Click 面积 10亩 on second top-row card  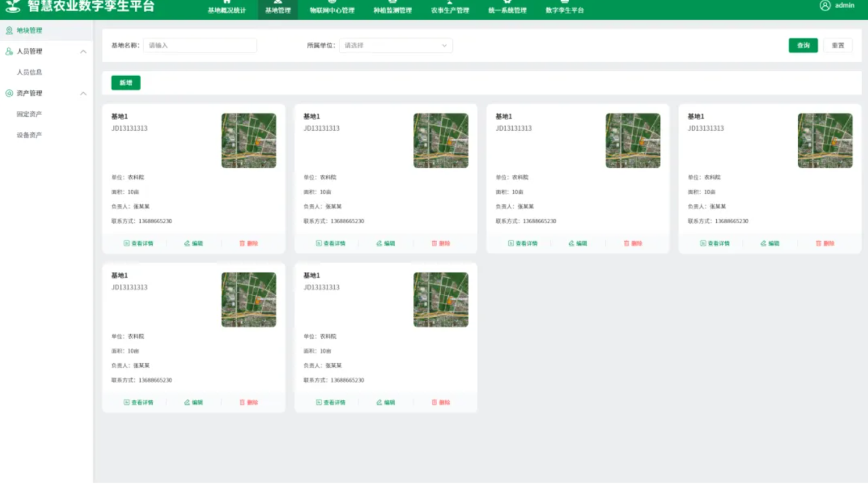click(x=317, y=192)
